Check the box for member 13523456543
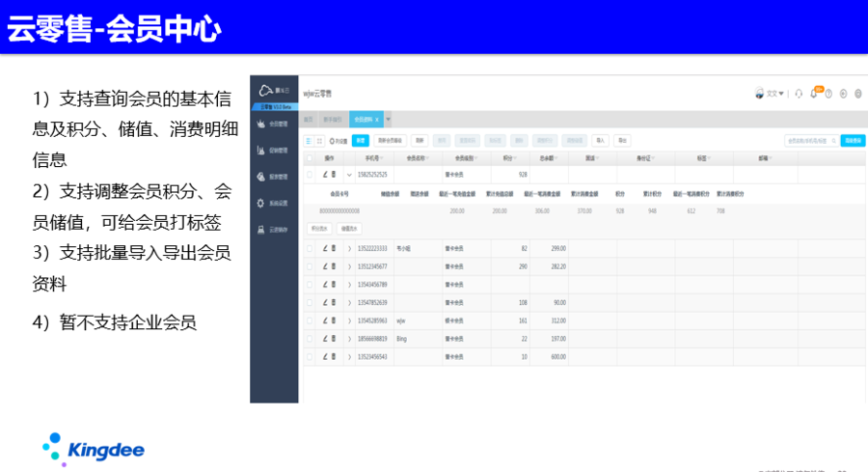This screenshot has width=868, height=472. tap(310, 357)
